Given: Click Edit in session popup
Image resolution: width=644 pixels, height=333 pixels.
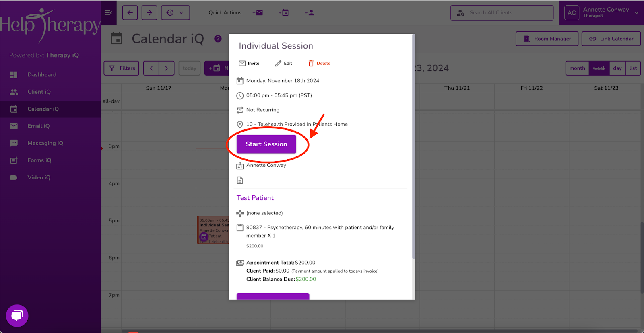Looking at the screenshot, I should (283, 63).
